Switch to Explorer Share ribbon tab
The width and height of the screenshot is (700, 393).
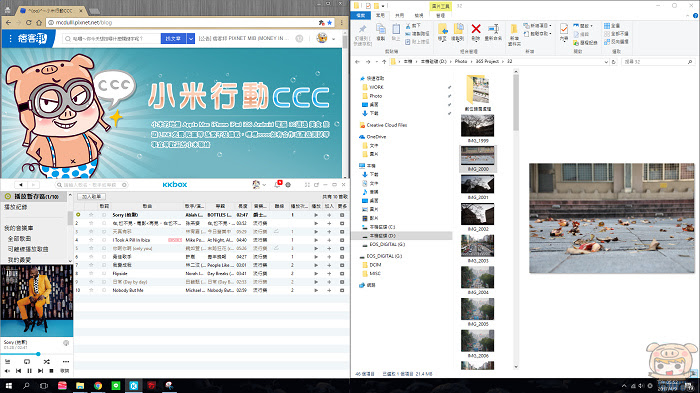400,15
